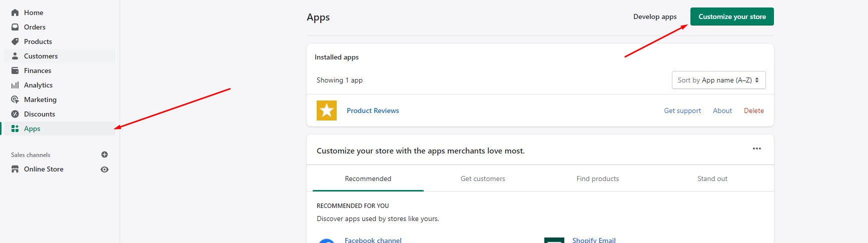Open the Analytics bar chart icon

coord(15,85)
